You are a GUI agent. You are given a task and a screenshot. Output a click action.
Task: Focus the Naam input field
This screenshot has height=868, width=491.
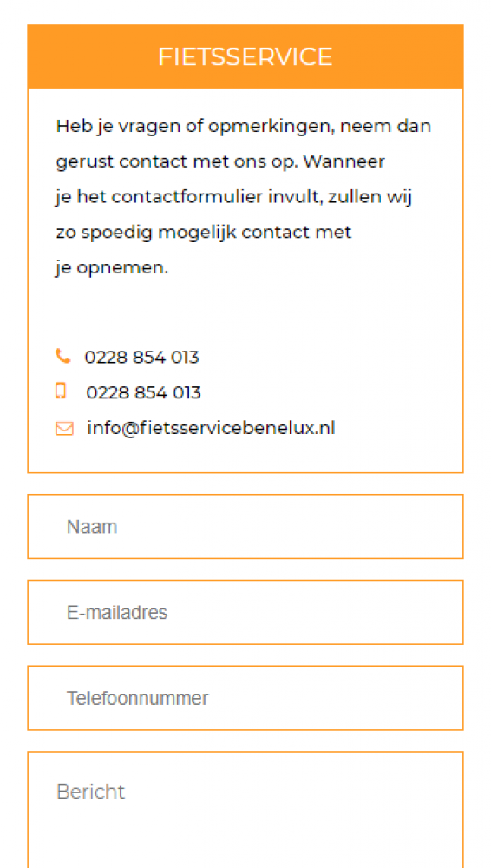click(x=245, y=527)
